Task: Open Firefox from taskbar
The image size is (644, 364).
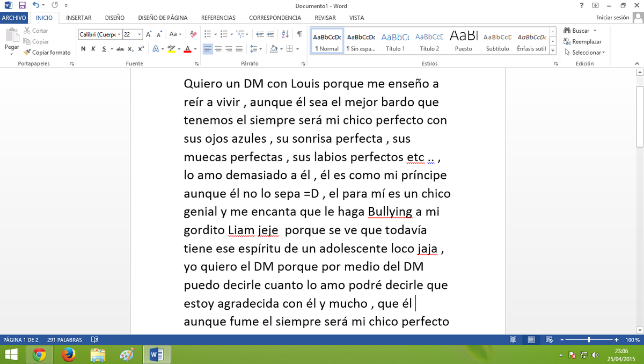Action: (68, 354)
